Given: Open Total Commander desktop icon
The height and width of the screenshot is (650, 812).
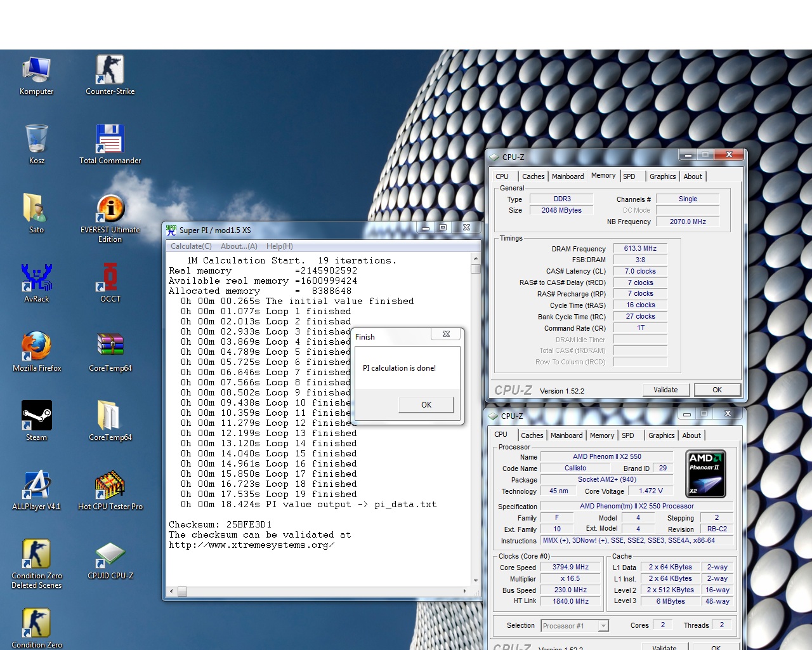Looking at the screenshot, I should click(x=110, y=140).
